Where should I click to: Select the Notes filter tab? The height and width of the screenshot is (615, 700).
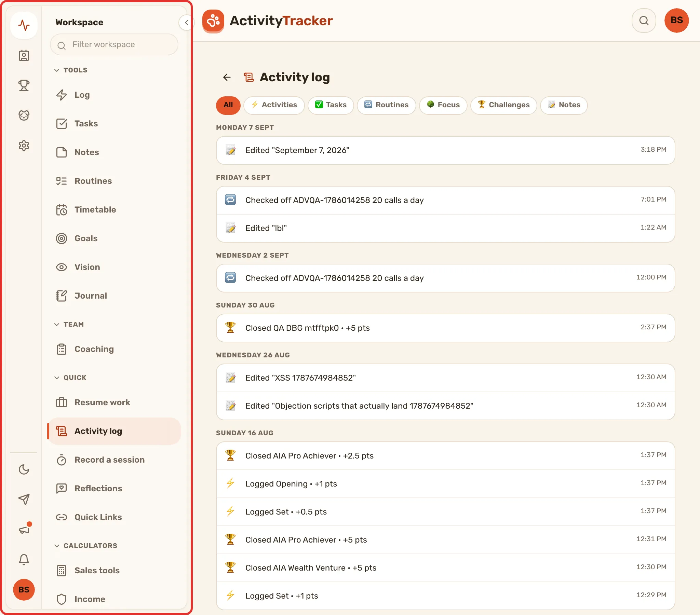click(564, 105)
